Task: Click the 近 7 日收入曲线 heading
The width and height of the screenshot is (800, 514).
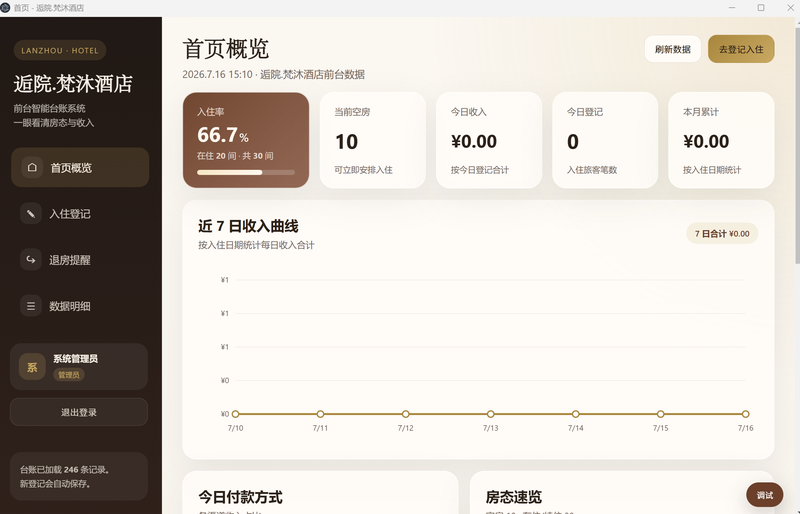Action: pos(248,226)
